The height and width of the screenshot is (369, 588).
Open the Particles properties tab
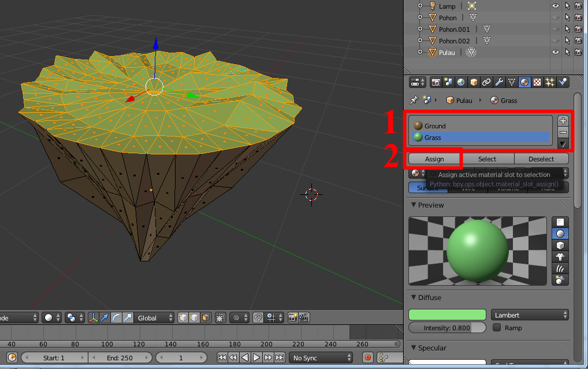[549, 82]
